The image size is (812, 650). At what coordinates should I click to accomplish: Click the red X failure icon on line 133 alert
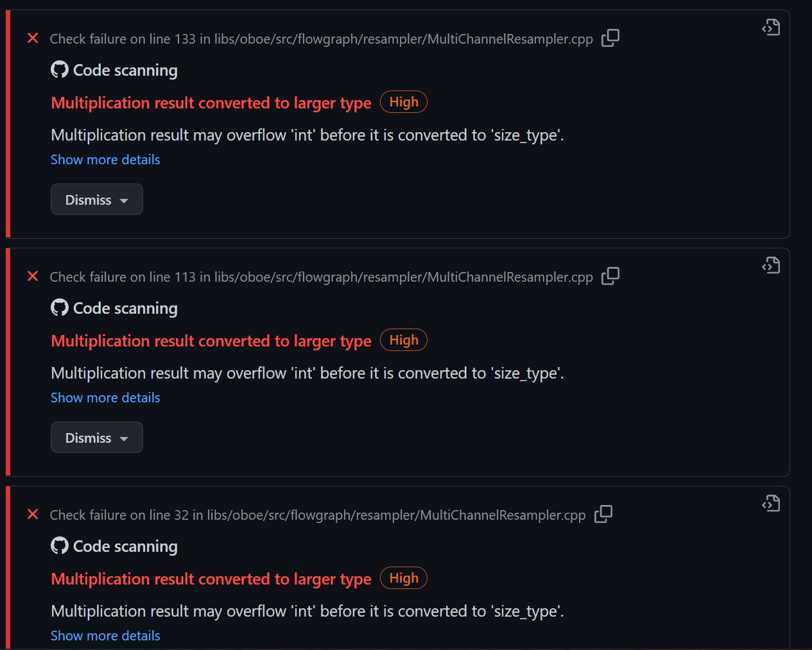click(33, 38)
